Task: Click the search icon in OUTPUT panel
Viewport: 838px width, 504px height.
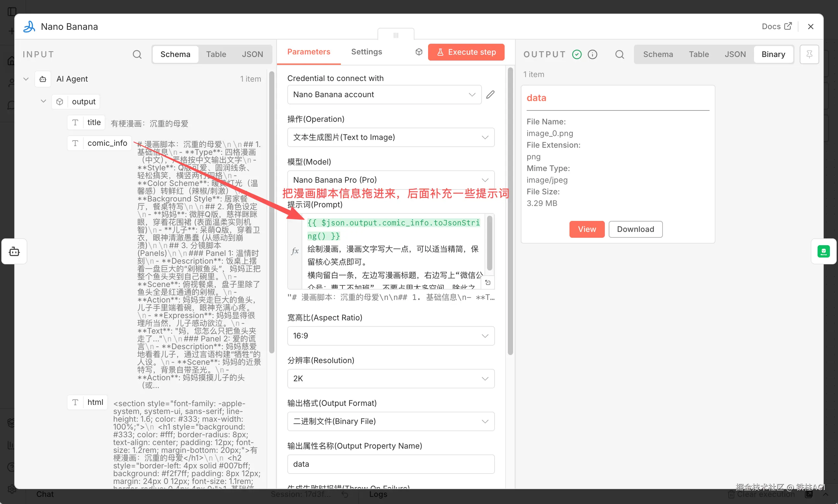Action: tap(619, 54)
